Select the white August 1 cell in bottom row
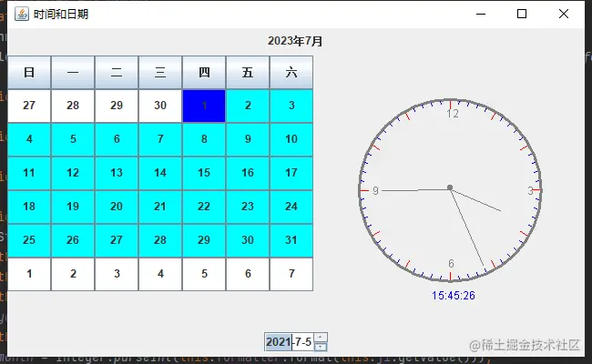Viewport: 592px width, 364px height. click(x=29, y=274)
